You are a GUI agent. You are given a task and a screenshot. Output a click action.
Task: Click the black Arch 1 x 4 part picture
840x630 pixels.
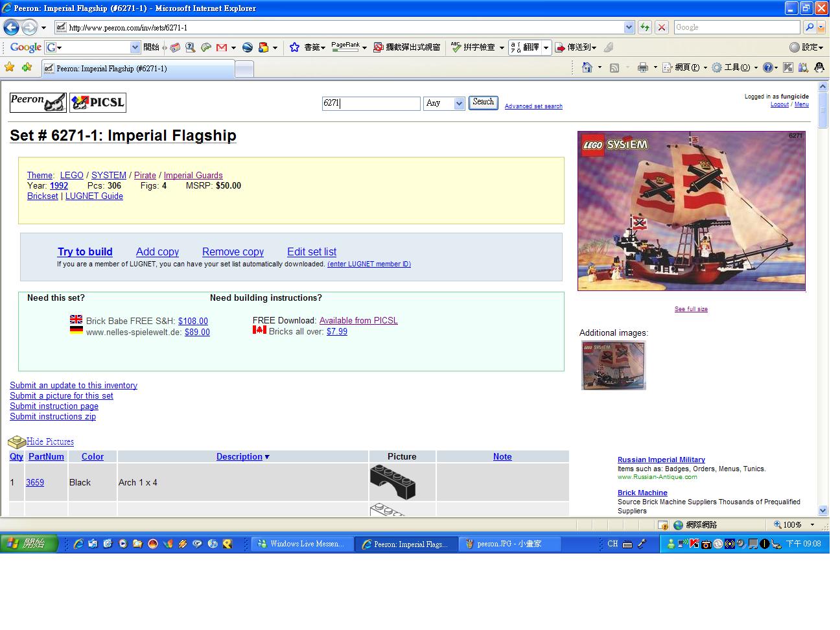click(393, 483)
